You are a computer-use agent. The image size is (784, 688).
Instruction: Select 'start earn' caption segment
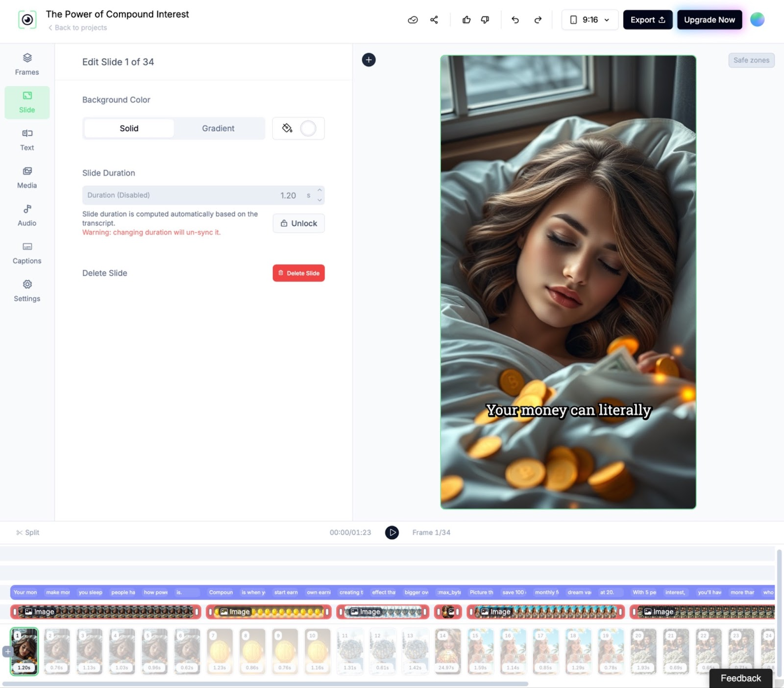click(x=286, y=593)
